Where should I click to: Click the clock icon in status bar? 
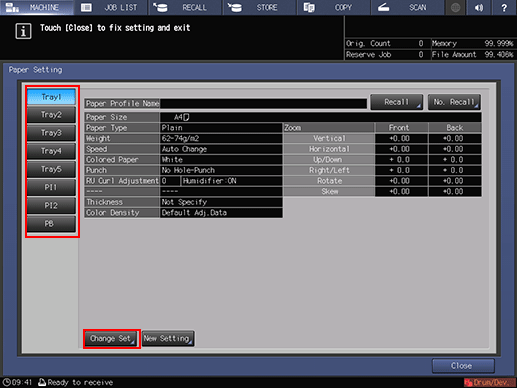[7, 382]
